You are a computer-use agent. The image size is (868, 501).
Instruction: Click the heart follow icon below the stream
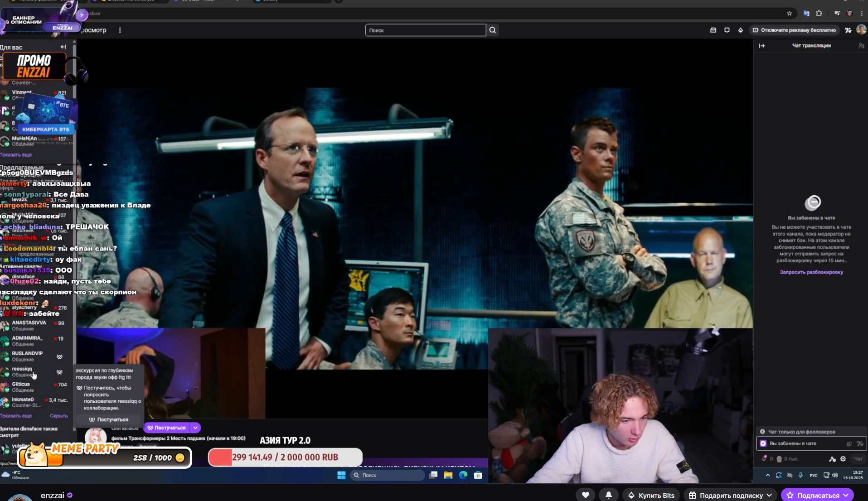(586, 495)
